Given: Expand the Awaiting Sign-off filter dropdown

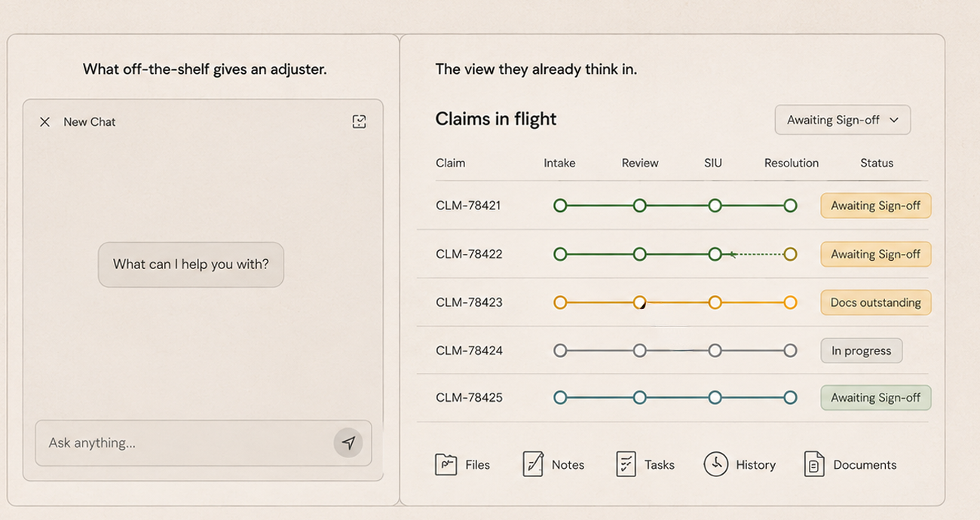Looking at the screenshot, I should 843,120.
